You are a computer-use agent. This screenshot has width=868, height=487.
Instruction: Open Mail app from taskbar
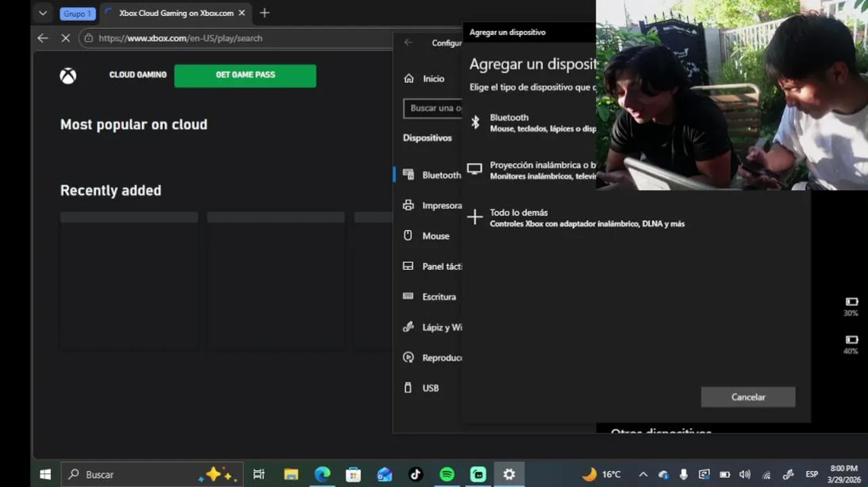pyautogui.click(x=385, y=474)
